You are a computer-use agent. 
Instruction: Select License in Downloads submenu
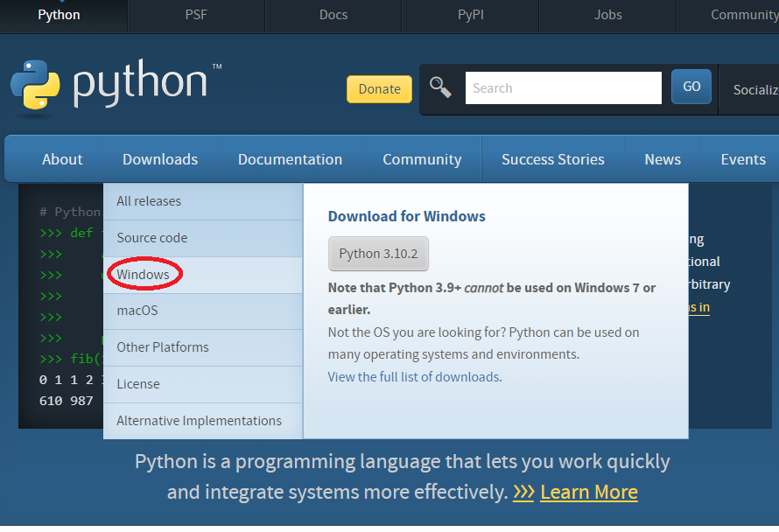pos(203,384)
